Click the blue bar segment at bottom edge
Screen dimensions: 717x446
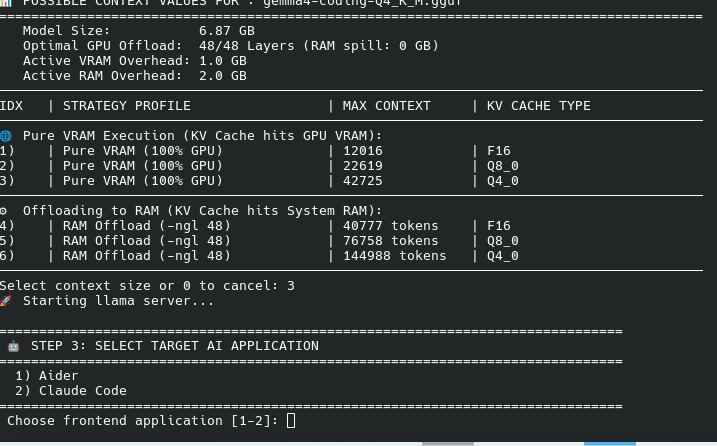[x=610, y=444]
